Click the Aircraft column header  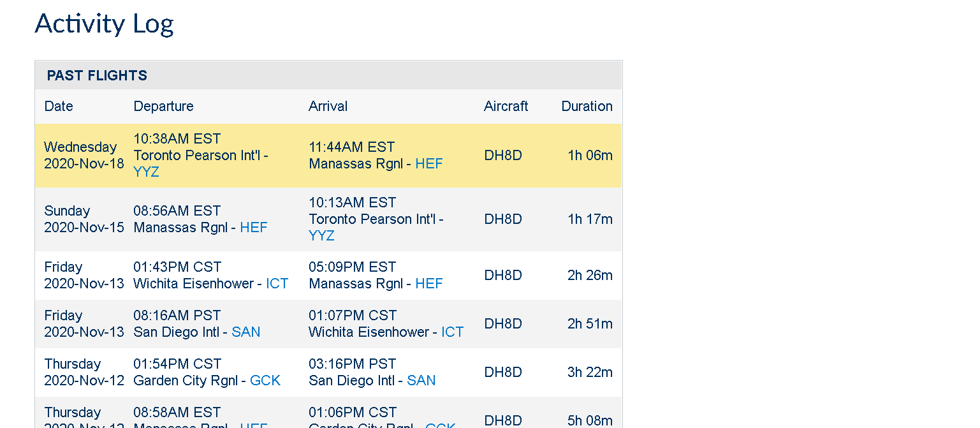pyautogui.click(x=506, y=107)
